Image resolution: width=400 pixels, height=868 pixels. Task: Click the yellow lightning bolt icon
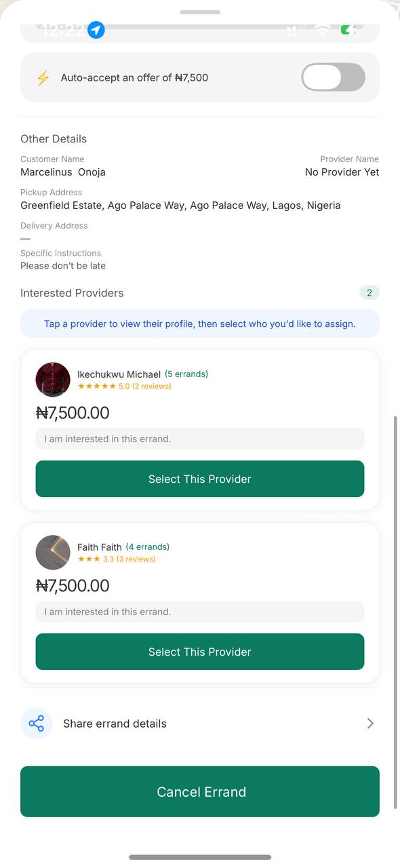pyautogui.click(x=43, y=77)
